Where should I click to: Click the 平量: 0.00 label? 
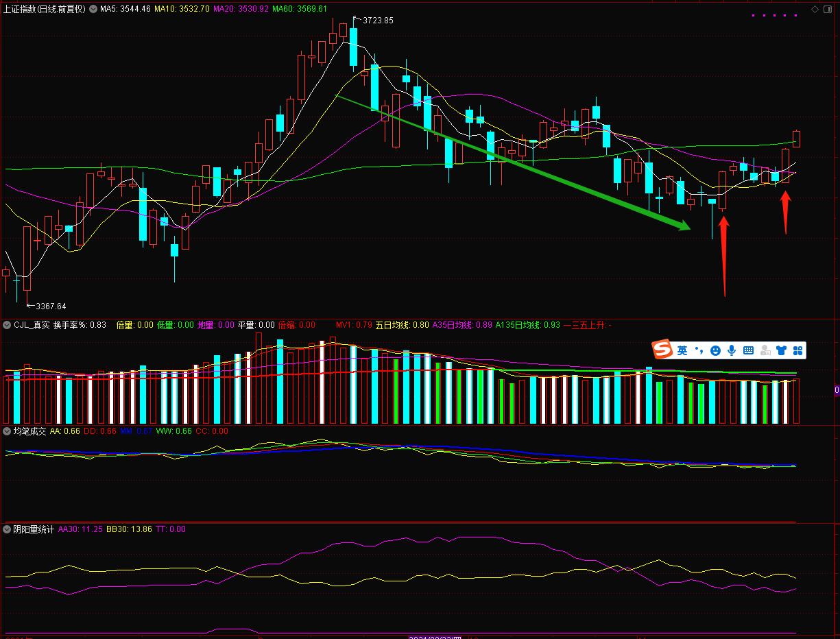coord(256,324)
